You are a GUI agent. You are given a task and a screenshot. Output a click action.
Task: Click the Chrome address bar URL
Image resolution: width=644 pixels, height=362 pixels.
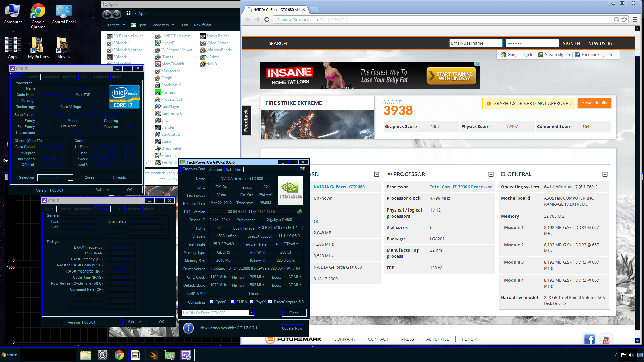(x=315, y=20)
